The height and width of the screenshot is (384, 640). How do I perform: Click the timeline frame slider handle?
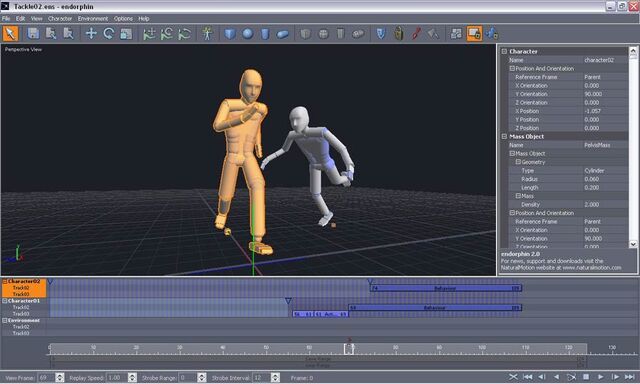[x=349, y=348]
